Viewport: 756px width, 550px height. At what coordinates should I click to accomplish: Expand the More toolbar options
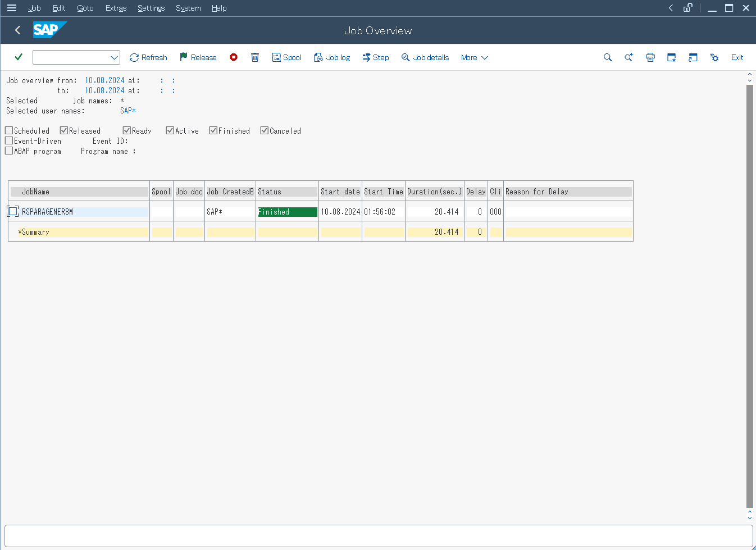tap(474, 57)
